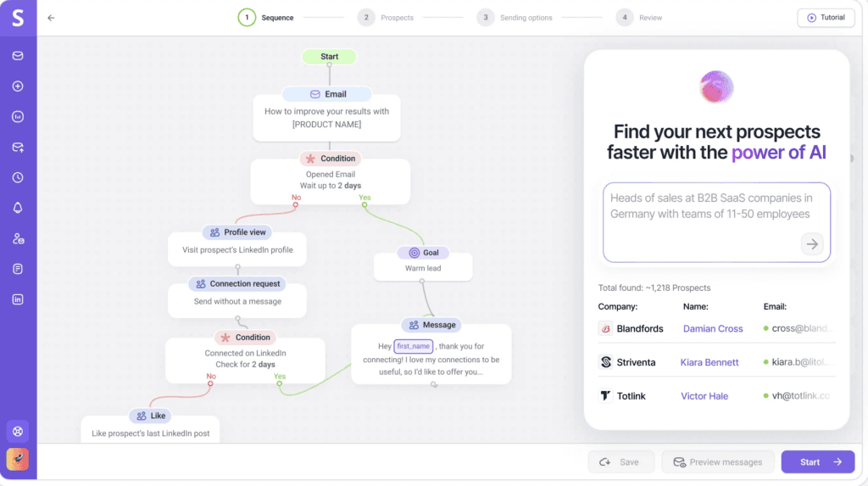Open the prospects person icon in sidebar

[x=18, y=239]
